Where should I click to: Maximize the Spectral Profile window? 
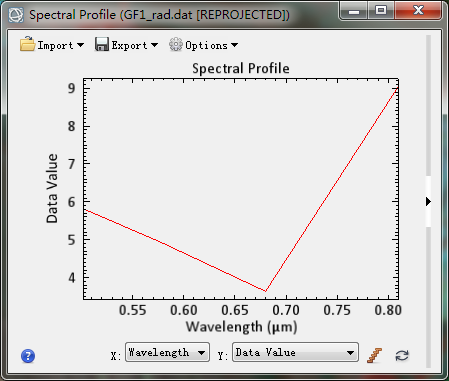click(381, 10)
